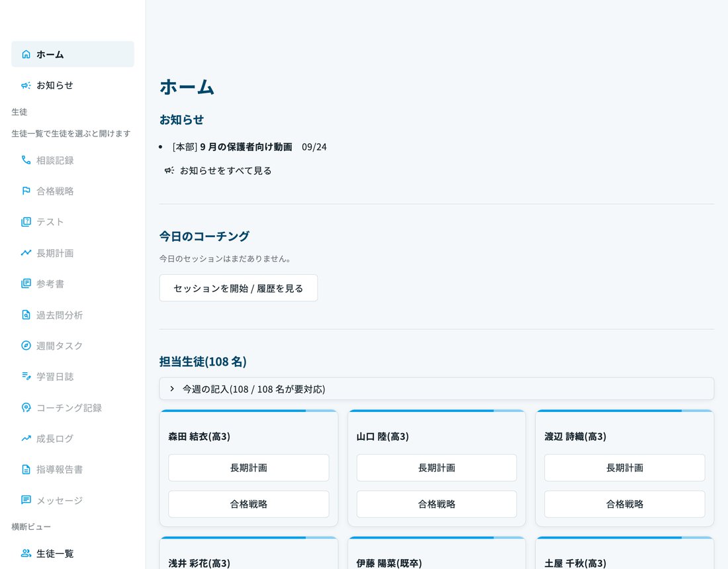
Task: Click the megaphone icon beside sidebar お知らせ
Action: point(26,85)
